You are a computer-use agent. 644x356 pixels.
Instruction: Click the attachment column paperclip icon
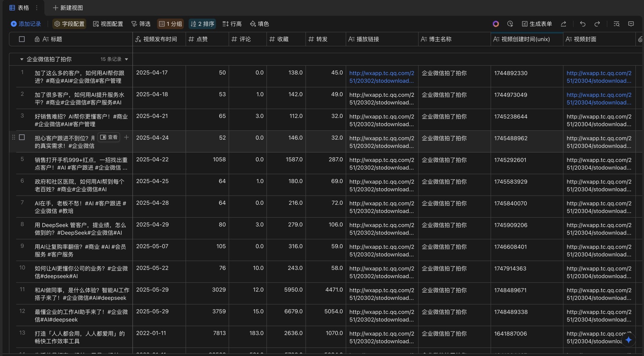point(640,39)
